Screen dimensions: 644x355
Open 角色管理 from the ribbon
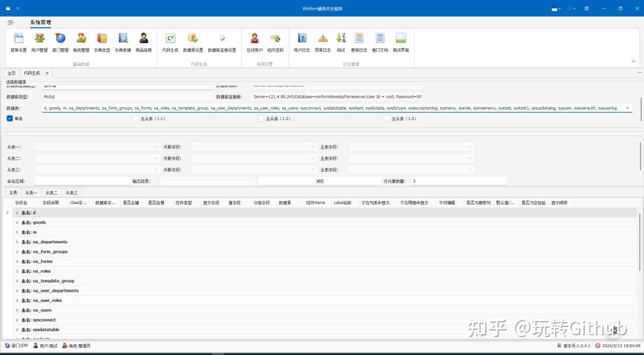81,42
